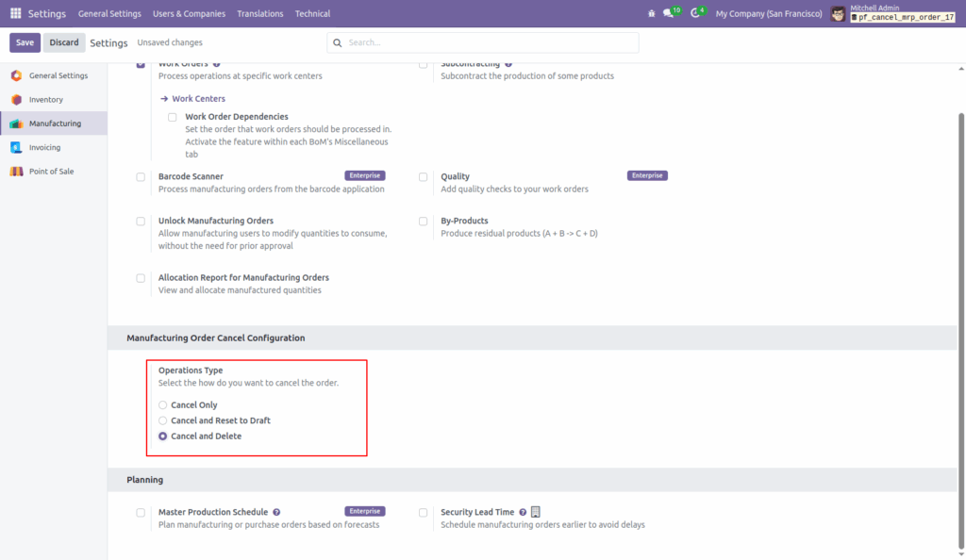
Task: Open the activities clock icon showing 4
Action: coord(695,13)
